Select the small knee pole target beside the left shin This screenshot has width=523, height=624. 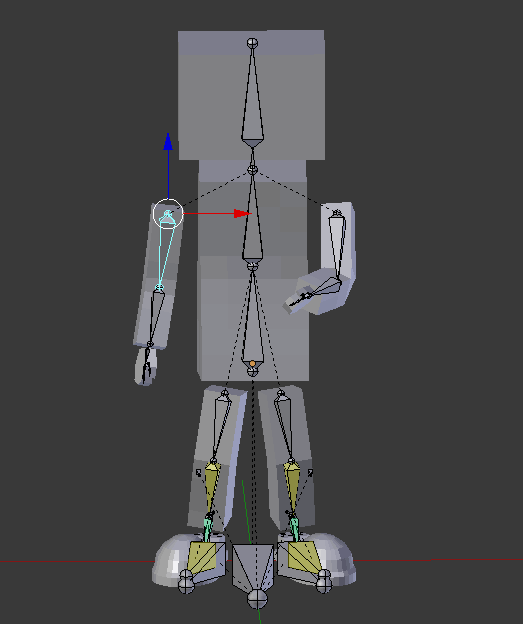199,473
